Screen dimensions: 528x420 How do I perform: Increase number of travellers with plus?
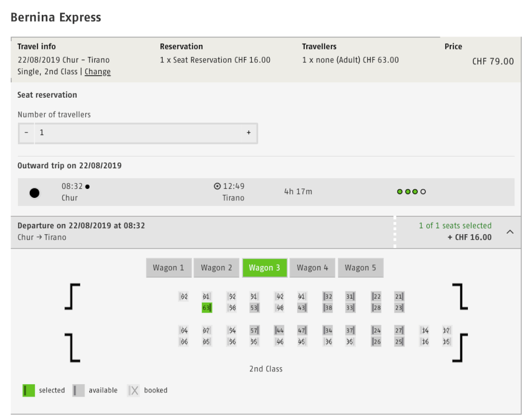tap(249, 133)
